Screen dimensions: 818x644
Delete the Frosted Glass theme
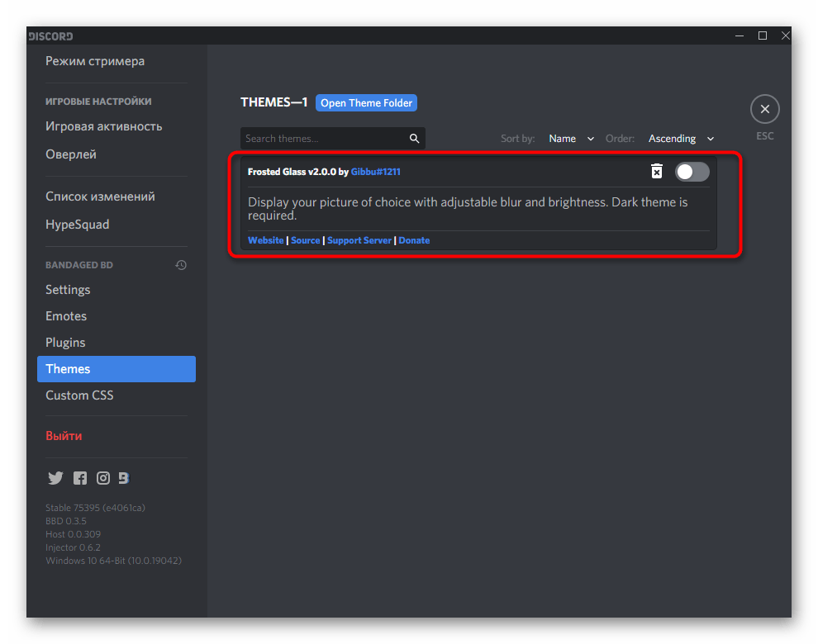click(x=657, y=171)
